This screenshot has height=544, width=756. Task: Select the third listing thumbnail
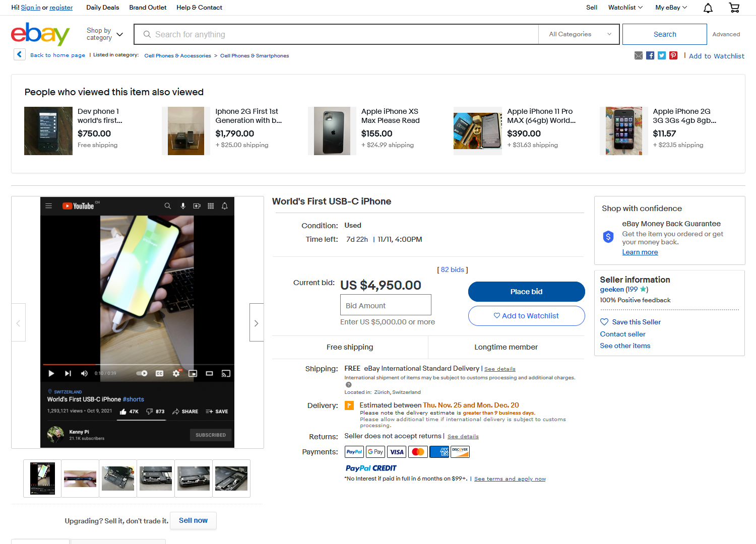[118, 479]
